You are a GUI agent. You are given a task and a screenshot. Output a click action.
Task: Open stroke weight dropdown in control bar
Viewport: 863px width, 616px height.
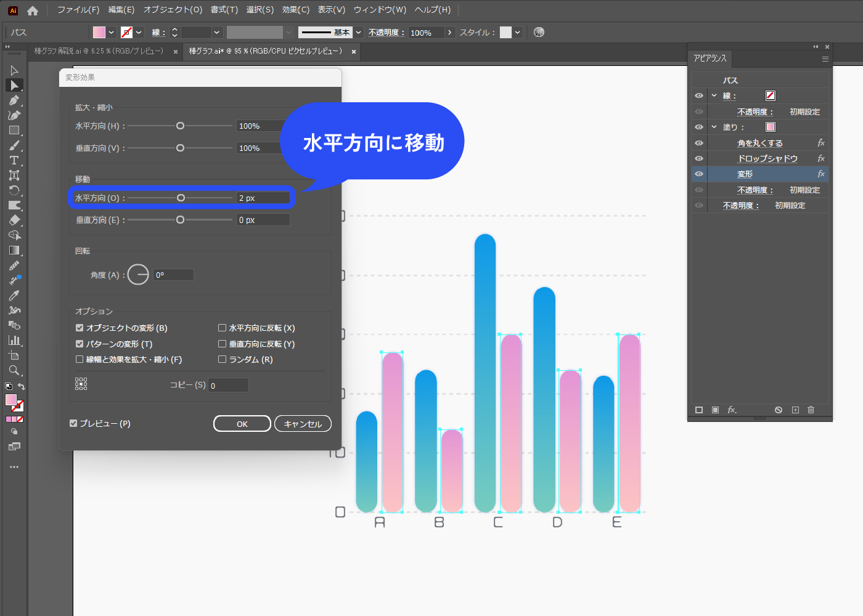point(216,33)
